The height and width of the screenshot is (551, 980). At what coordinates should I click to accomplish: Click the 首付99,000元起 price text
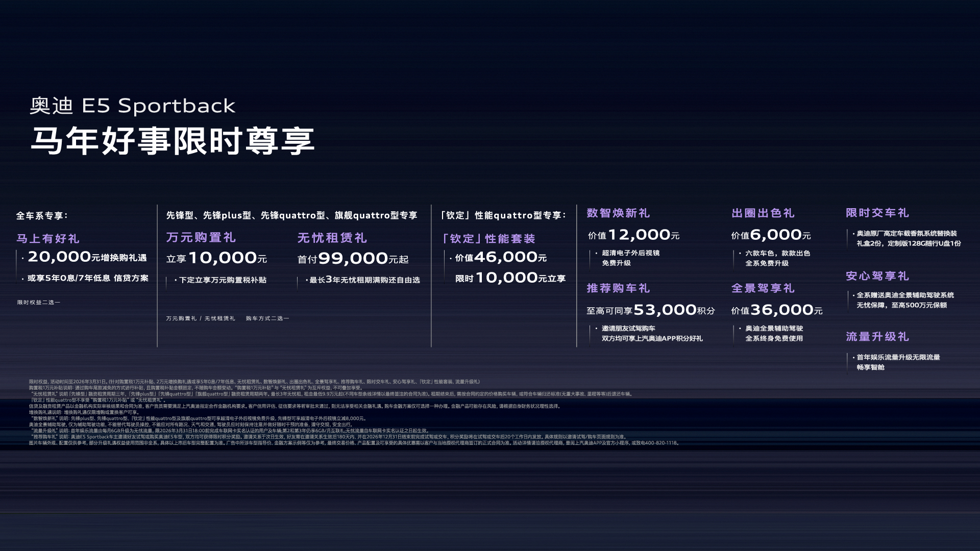pos(353,259)
